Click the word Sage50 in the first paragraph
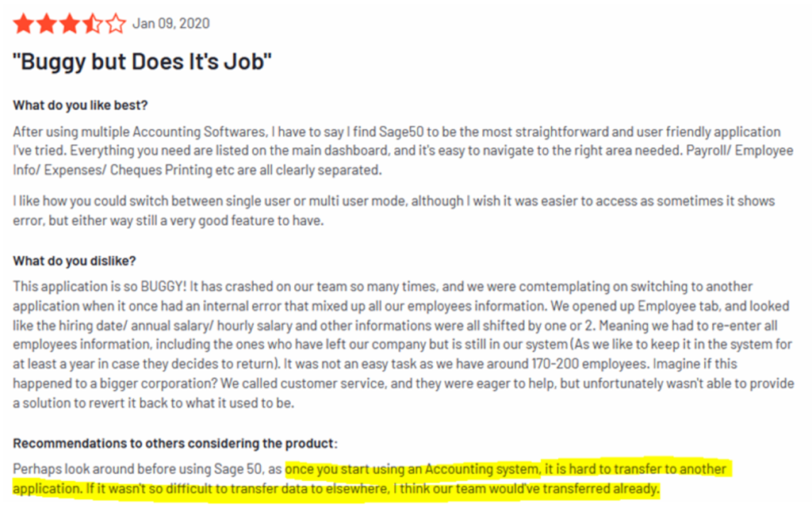 click(401, 132)
